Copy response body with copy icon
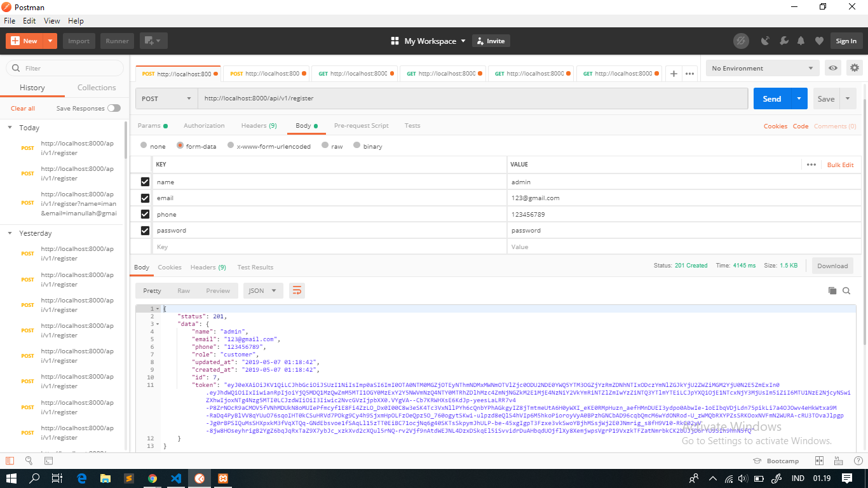The width and height of the screenshot is (868, 488). click(x=832, y=290)
